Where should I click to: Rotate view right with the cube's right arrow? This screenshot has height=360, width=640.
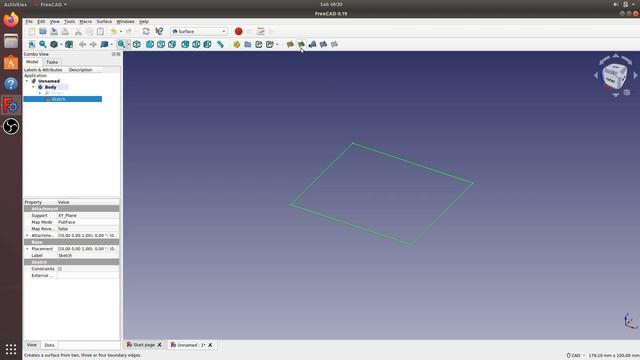635,76
